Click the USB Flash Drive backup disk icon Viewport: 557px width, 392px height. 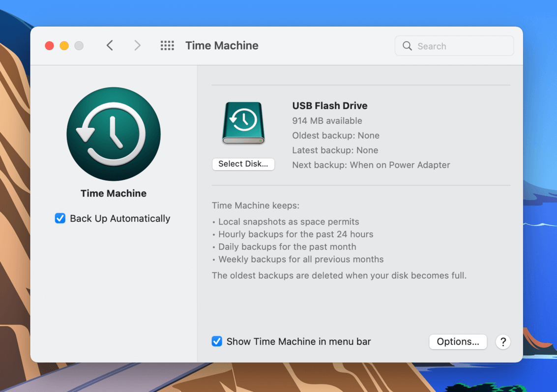243,123
